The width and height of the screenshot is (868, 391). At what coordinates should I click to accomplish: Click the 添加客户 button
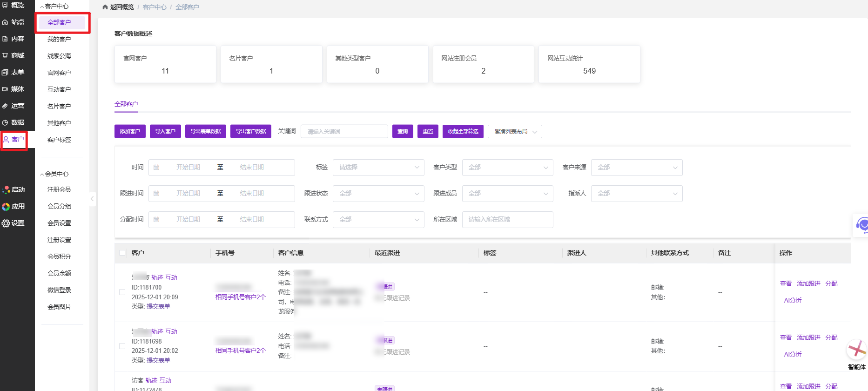(130, 132)
